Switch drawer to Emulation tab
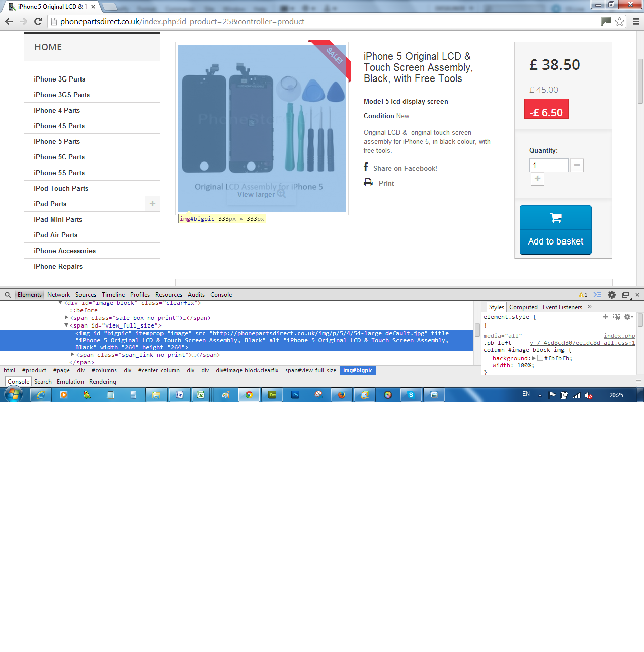This screenshot has height=652, width=644. coord(70,382)
